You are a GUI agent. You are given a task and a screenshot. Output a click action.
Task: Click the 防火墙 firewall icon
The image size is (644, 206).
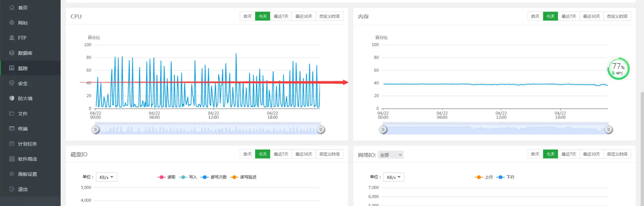point(12,98)
